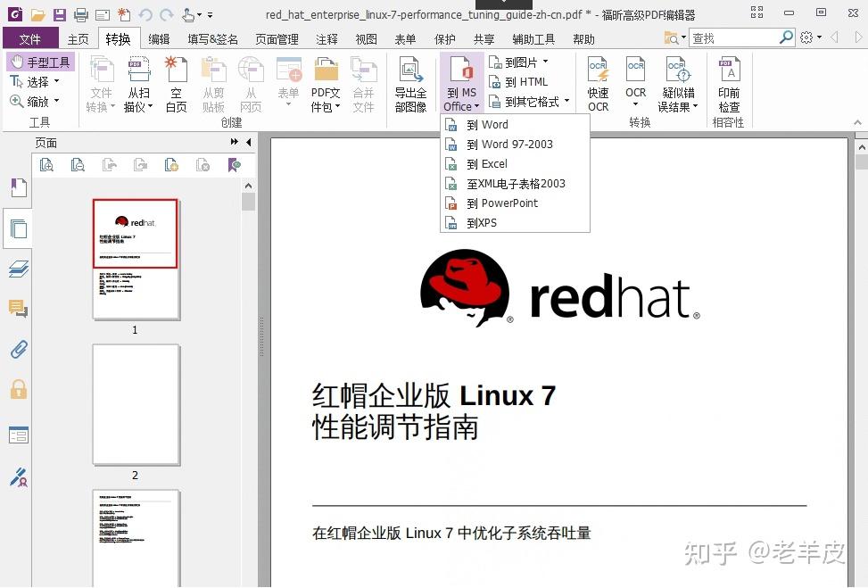
Task: Expand the pages panel with double arrow
Action: (x=234, y=142)
